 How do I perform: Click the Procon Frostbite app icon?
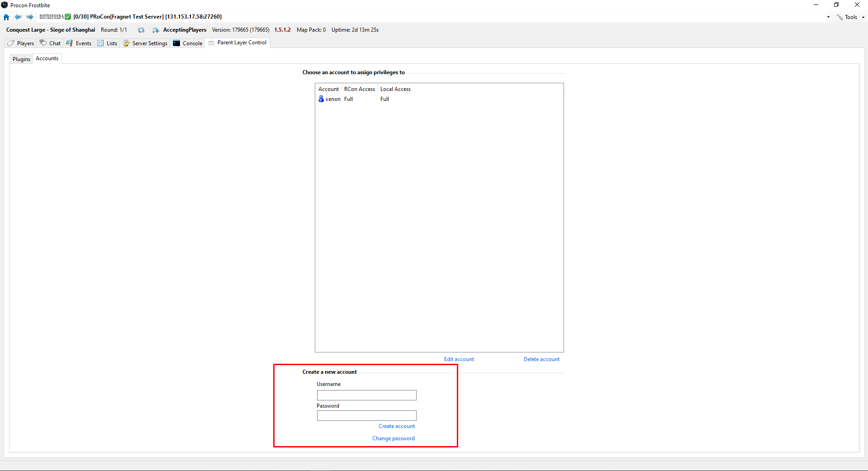coord(5,5)
